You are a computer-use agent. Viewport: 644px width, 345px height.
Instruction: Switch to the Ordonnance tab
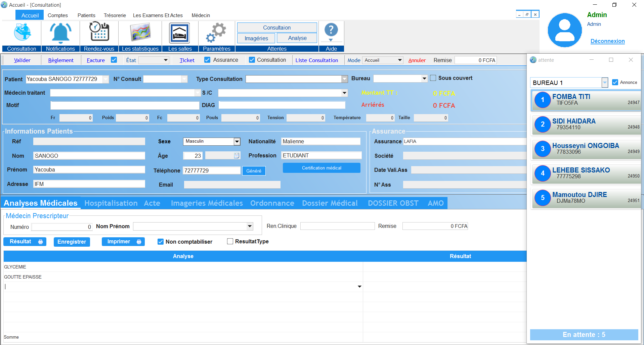pyautogui.click(x=272, y=203)
